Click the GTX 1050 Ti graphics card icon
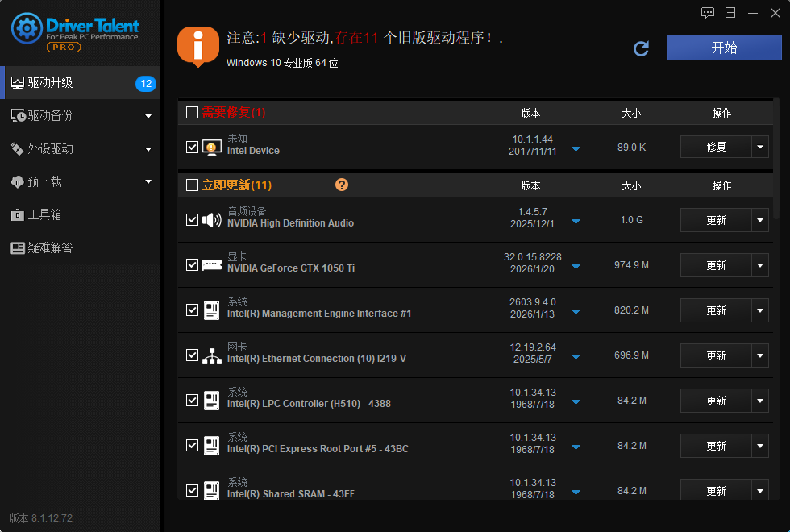 211,264
